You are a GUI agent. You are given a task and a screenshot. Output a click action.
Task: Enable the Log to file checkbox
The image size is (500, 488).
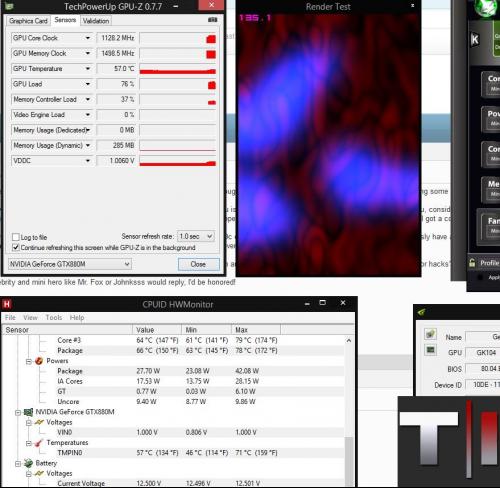15,237
